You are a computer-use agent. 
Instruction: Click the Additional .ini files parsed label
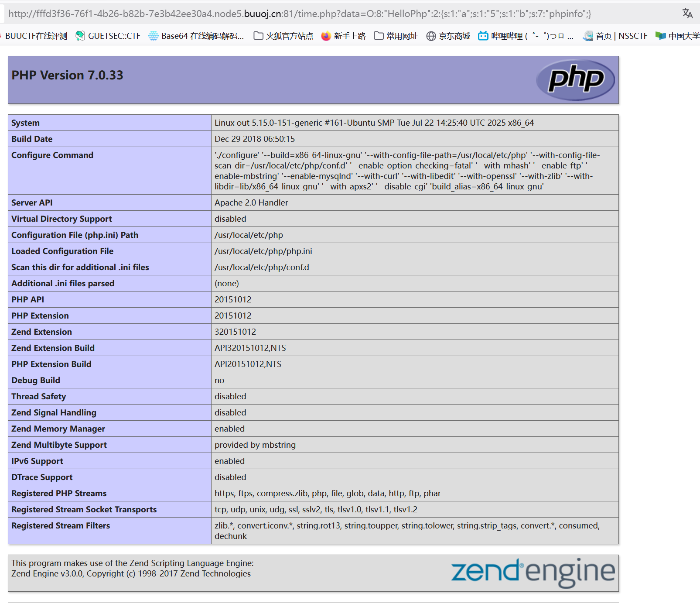click(63, 283)
